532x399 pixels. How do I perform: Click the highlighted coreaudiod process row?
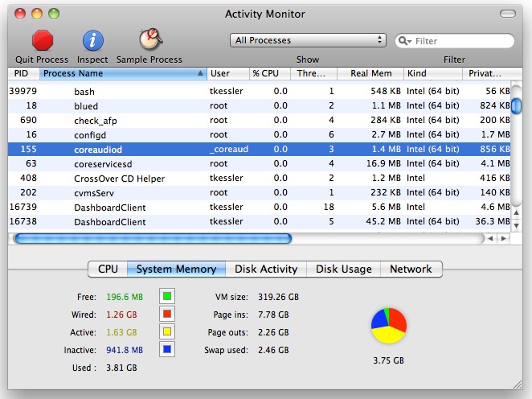point(260,149)
